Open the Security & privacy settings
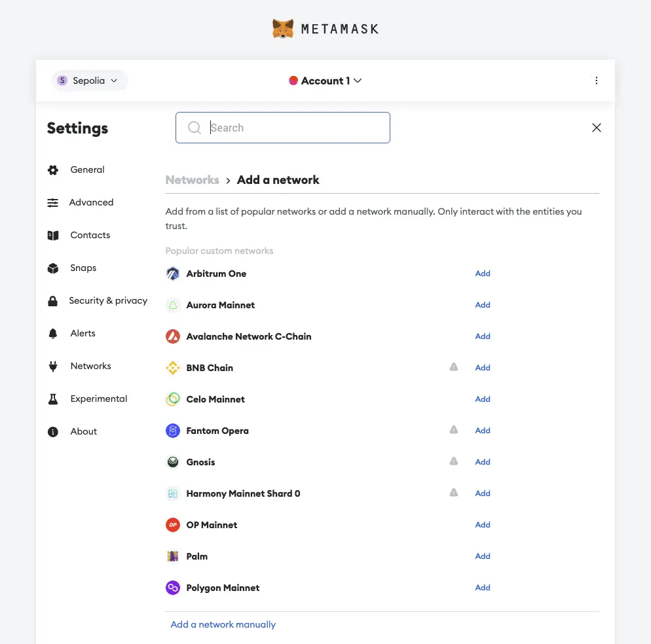Image resolution: width=651 pixels, height=644 pixels. pos(108,300)
